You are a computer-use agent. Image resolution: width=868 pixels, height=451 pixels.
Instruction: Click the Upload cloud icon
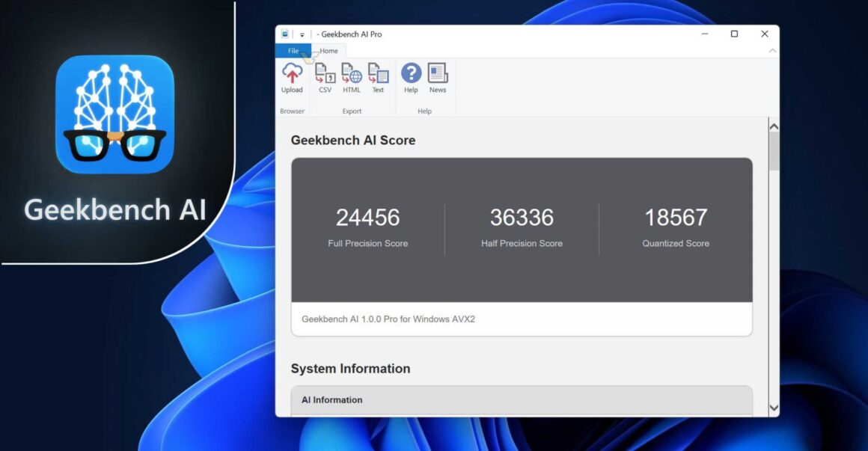pyautogui.click(x=292, y=74)
